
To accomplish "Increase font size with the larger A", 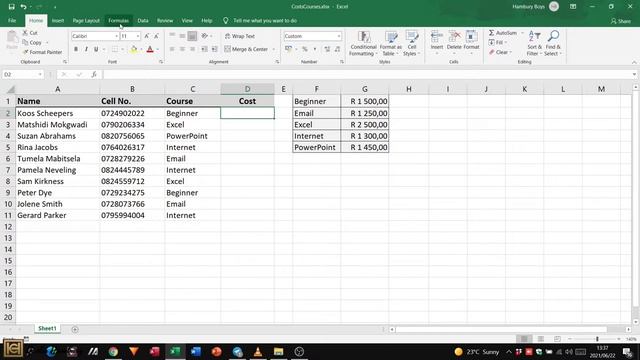I will [147, 36].
